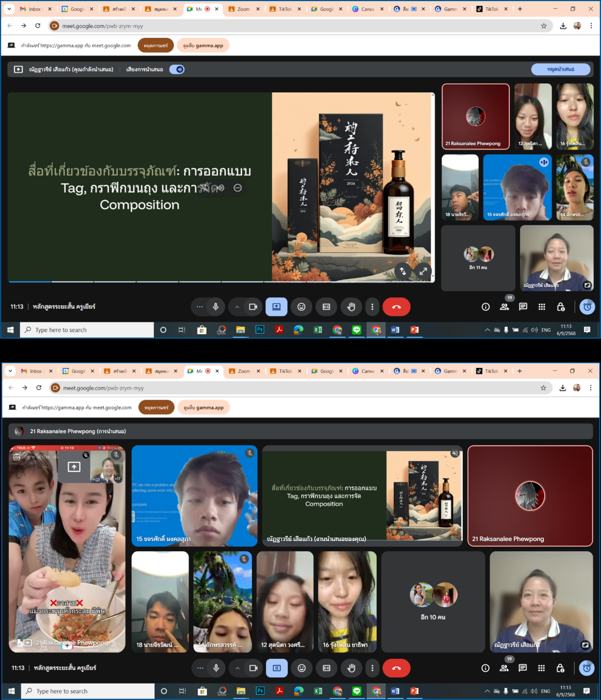Turn on captions in lower meeting toolbar

326,668
